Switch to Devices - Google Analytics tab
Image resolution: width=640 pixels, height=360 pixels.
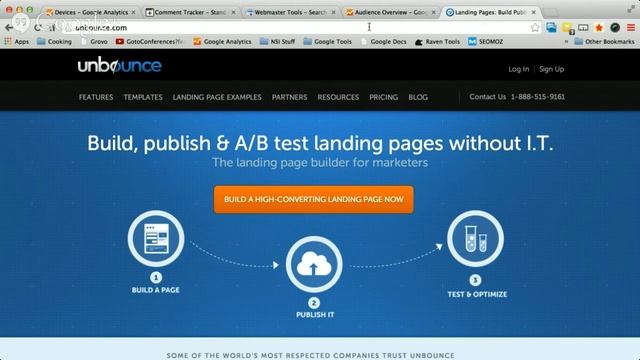pyautogui.click(x=91, y=12)
